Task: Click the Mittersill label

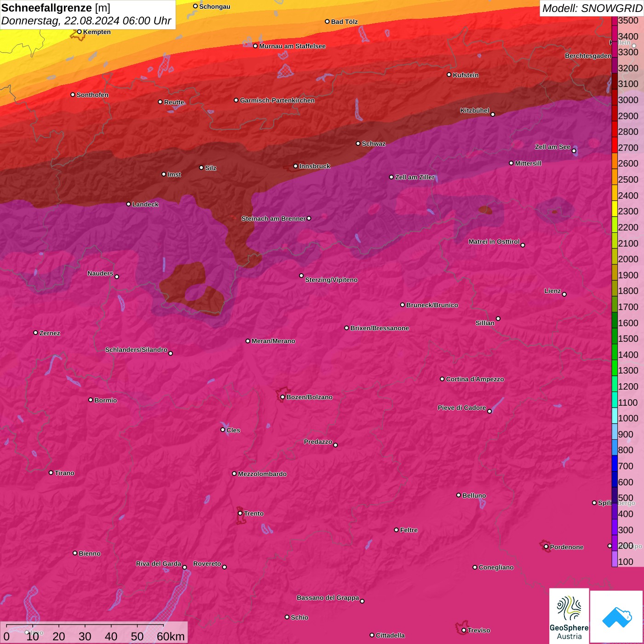Action: tap(528, 163)
